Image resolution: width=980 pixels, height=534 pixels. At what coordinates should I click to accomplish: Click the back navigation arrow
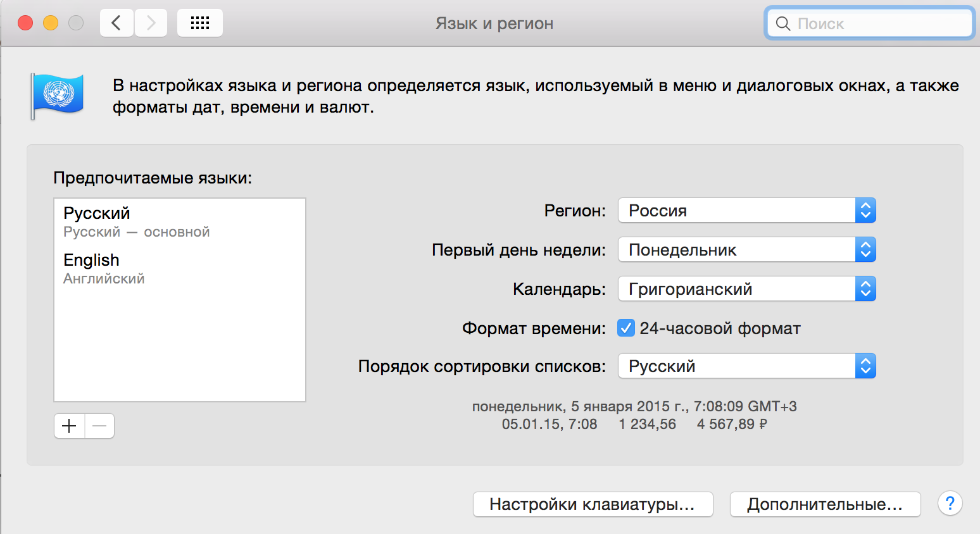pos(116,23)
